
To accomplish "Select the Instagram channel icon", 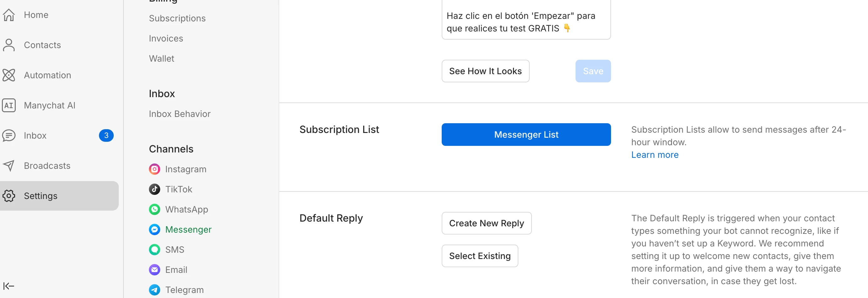I will pyautogui.click(x=154, y=169).
